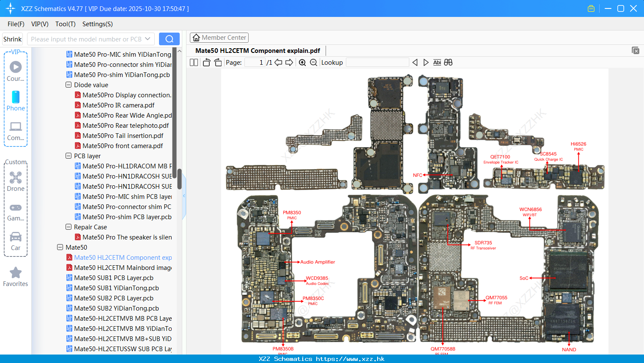Go to next page arrow

[289, 63]
